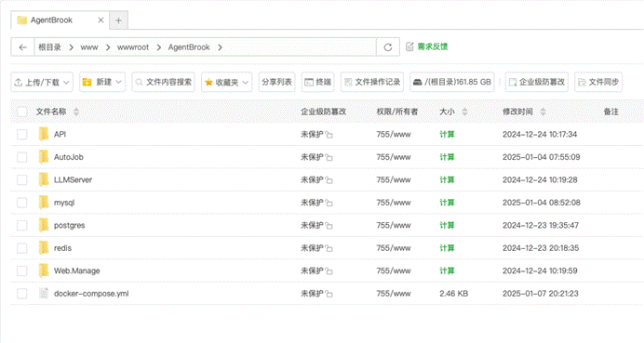Click the lock icon for API folder
Viewport: 644px width, 343px height.
[329, 135]
